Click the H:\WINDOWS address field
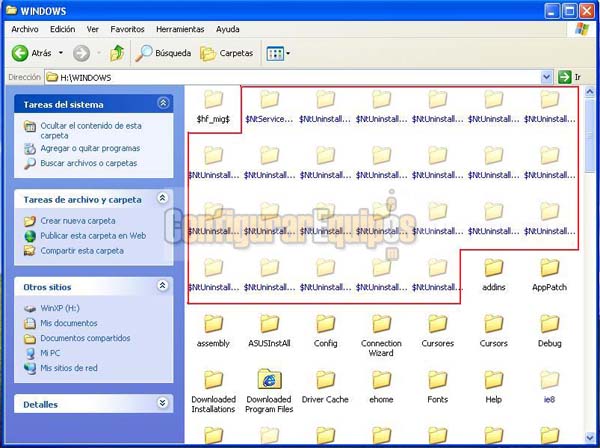Screen dimensions: 600x448 pyautogui.click(x=293, y=77)
